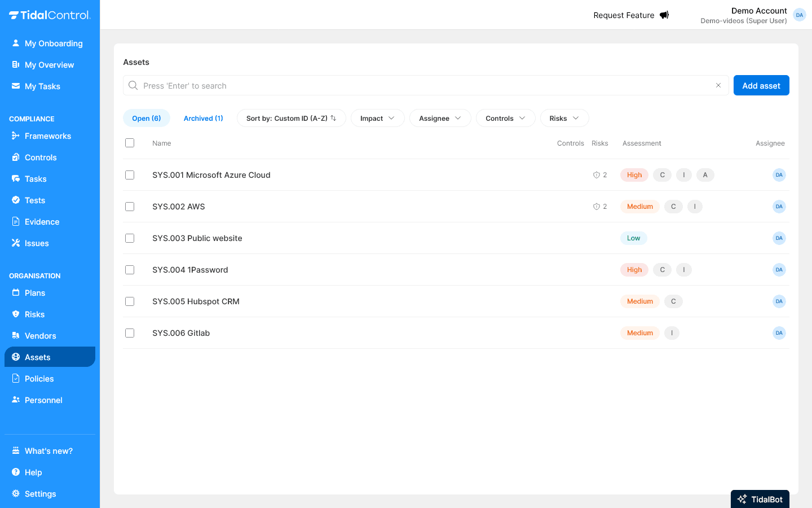This screenshot has width=812, height=508.
Task: Open the TidalBot chat widget
Action: pyautogui.click(x=760, y=499)
